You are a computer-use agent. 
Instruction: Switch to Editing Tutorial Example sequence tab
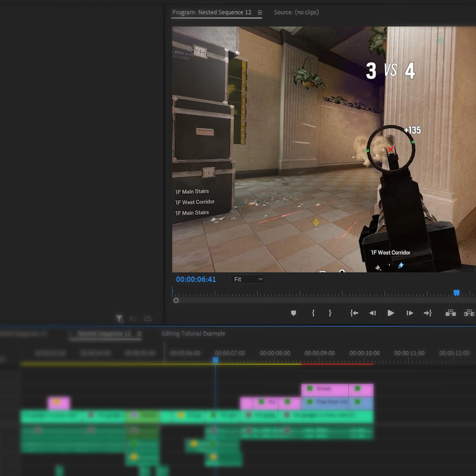193,334
